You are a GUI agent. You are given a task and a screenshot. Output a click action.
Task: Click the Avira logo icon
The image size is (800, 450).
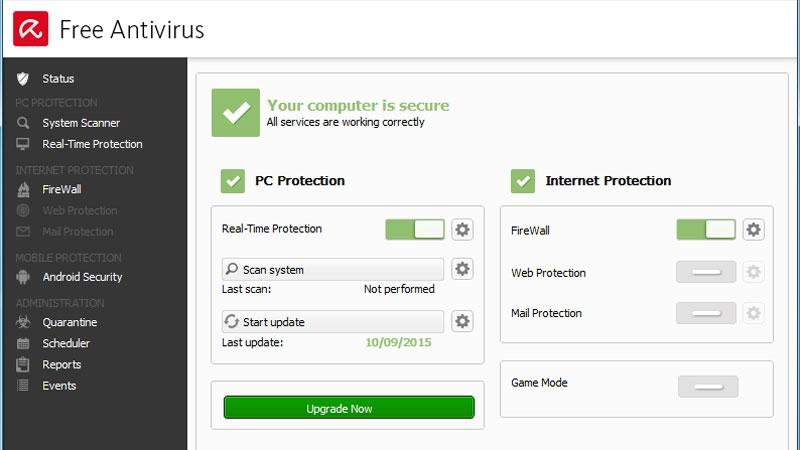pyautogui.click(x=30, y=28)
